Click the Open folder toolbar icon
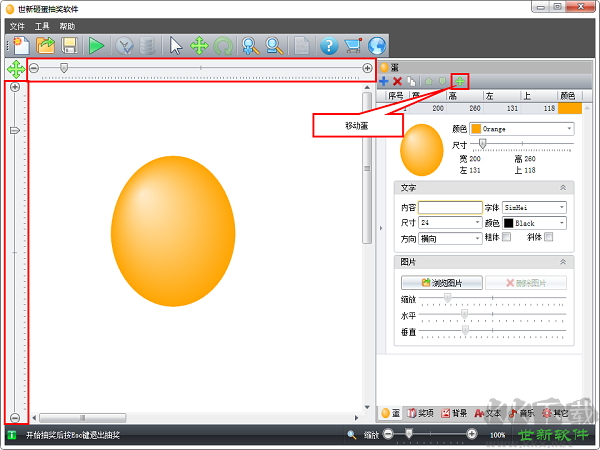Image resolution: width=600 pixels, height=450 pixels. click(x=46, y=45)
